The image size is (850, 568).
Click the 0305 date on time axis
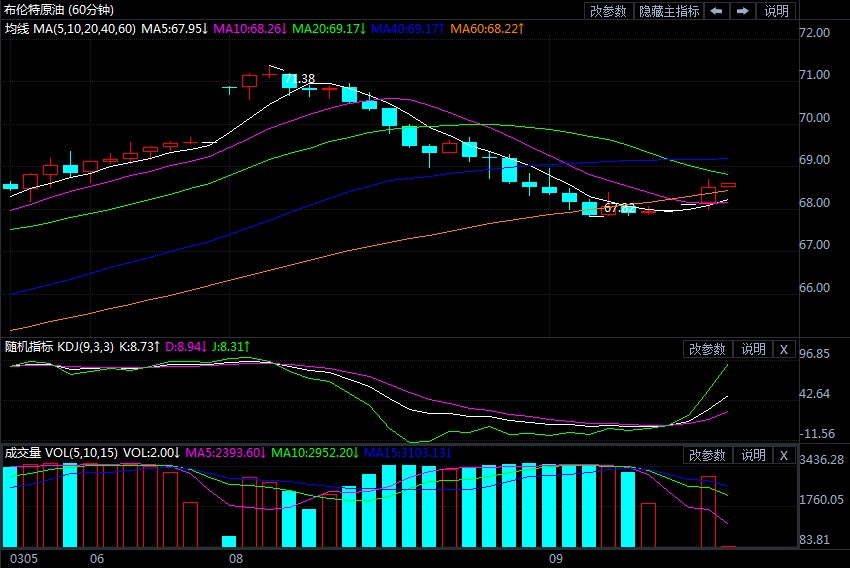(x=22, y=558)
